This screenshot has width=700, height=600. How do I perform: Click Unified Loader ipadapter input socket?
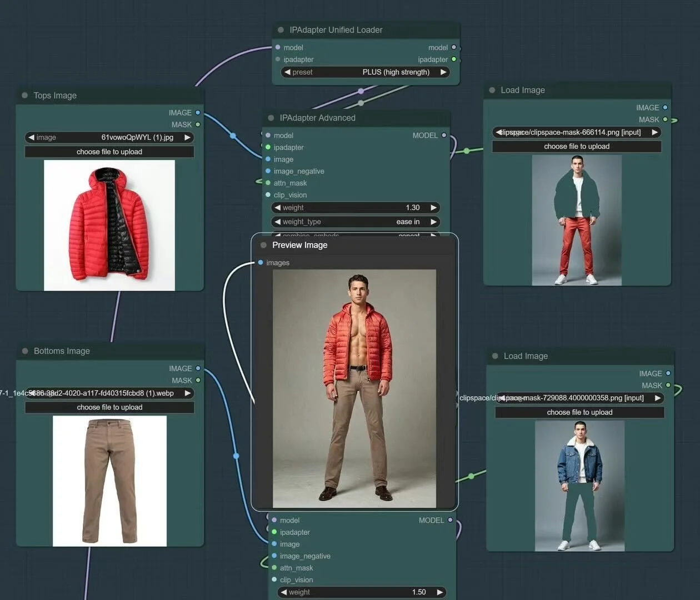click(278, 59)
